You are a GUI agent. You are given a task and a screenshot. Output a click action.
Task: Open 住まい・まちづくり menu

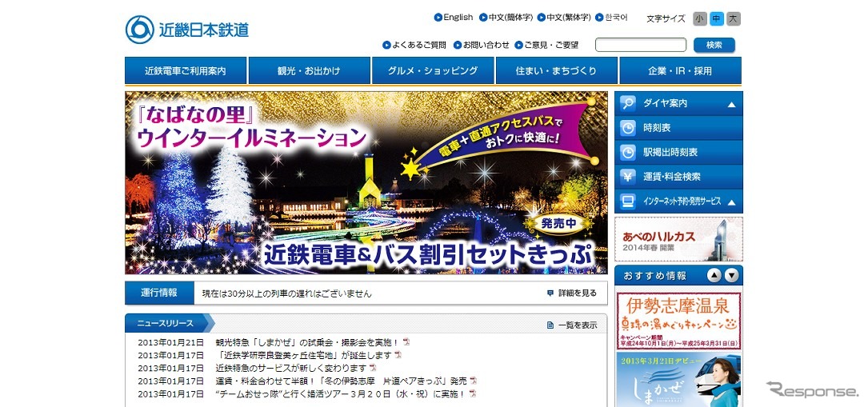(556, 71)
